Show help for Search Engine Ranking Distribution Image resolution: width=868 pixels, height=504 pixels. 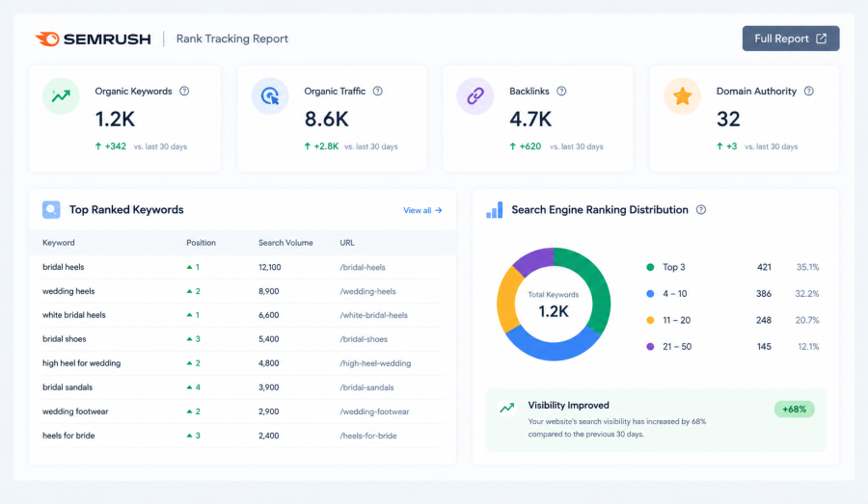[701, 210]
